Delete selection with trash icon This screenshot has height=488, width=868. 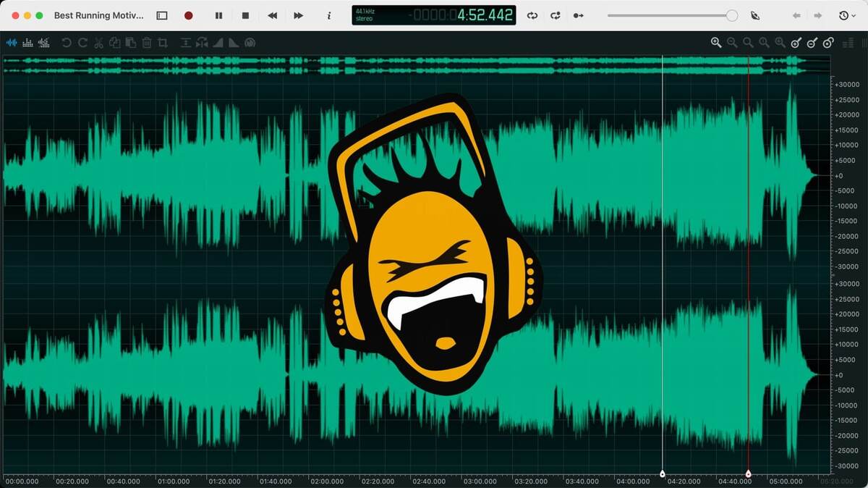click(147, 43)
